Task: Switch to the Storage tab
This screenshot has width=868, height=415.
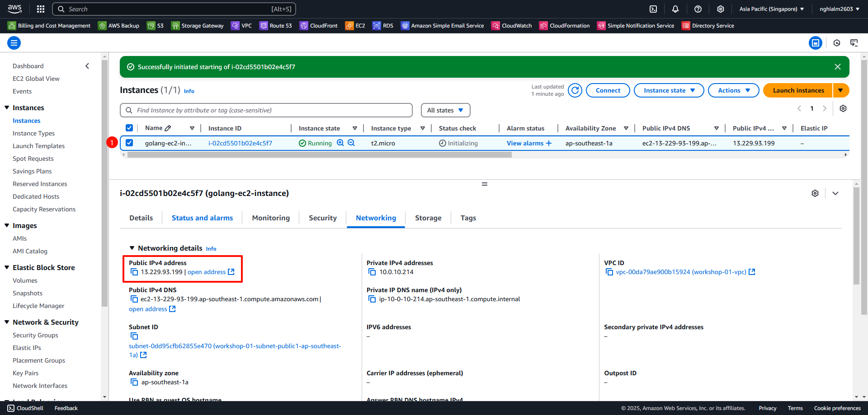Action: tap(428, 218)
